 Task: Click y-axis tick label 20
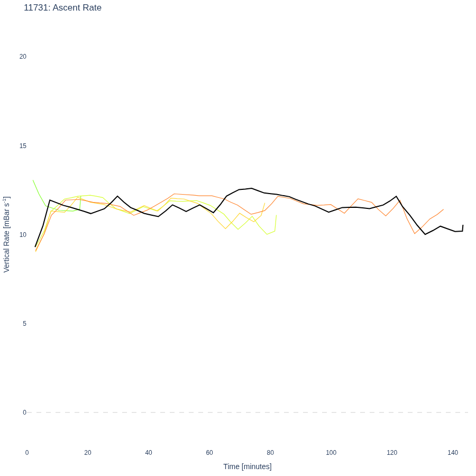click(x=23, y=57)
